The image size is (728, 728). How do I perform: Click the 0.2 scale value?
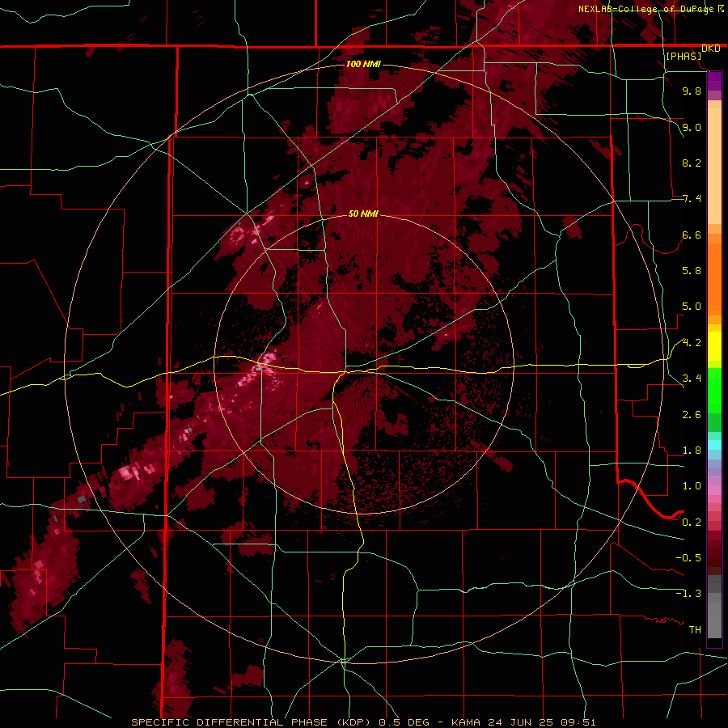click(x=692, y=523)
